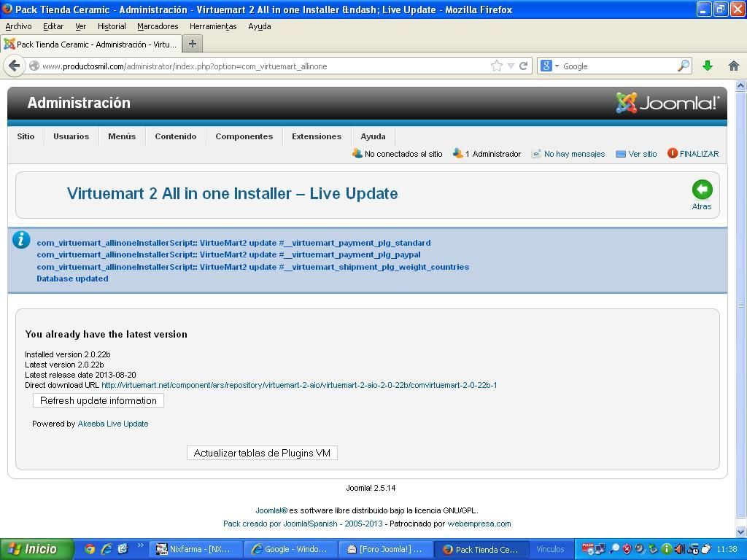Viewport: 747px width, 560px height.
Task: Click Chrome icon in quick launch
Action: [90, 549]
